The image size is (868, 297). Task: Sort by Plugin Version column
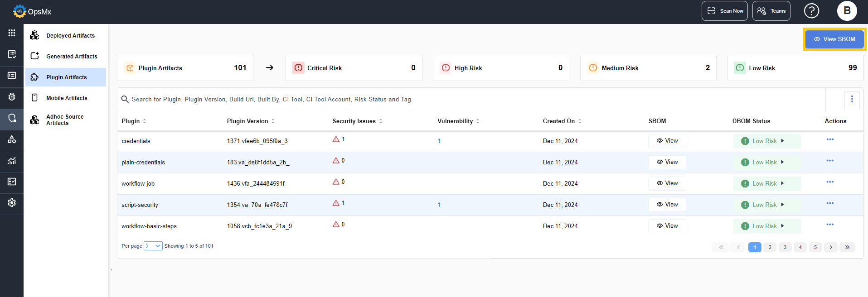[x=273, y=121]
